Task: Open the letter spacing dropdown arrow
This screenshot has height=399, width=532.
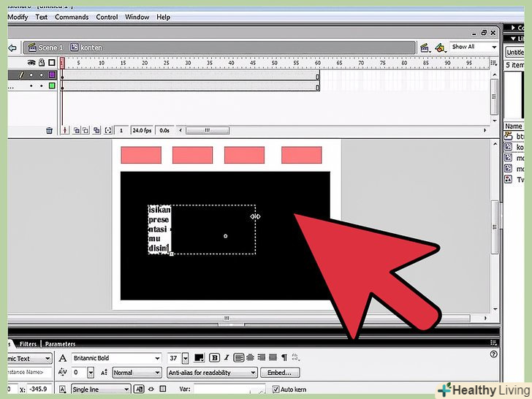Action: pyautogui.click(x=91, y=373)
